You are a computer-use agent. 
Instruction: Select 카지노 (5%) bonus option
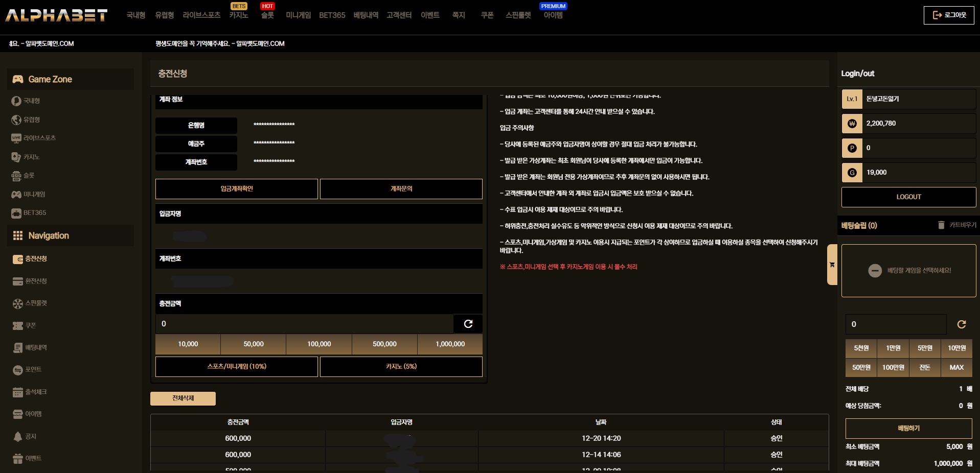tap(401, 367)
